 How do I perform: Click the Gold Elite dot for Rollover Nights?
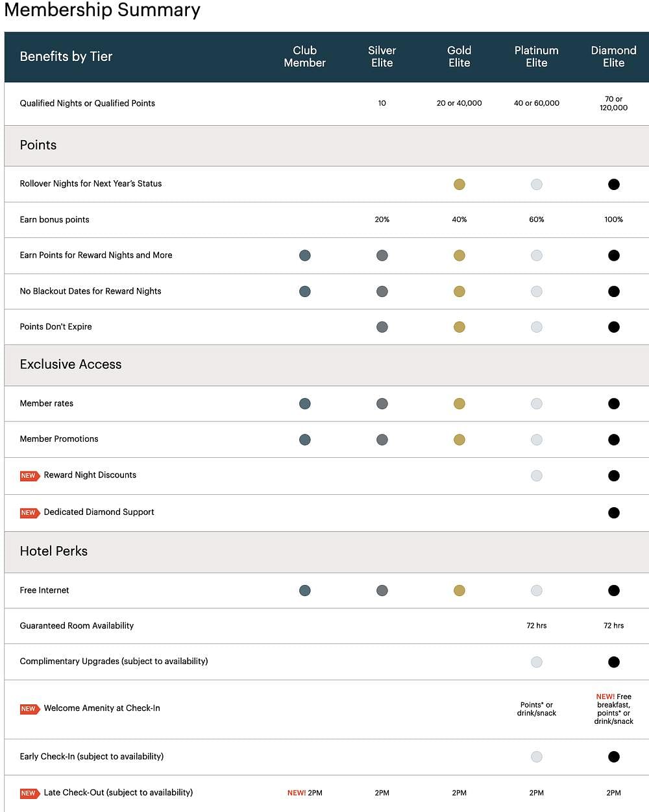click(x=459, y=184)
